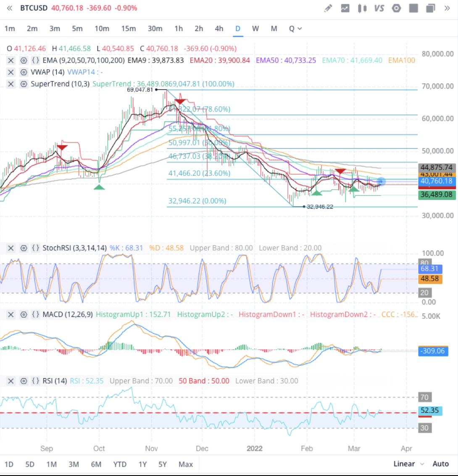This screenshot has height=476, width=458.
Task: Remove the VWAP indicator
Action: [11, 72]
